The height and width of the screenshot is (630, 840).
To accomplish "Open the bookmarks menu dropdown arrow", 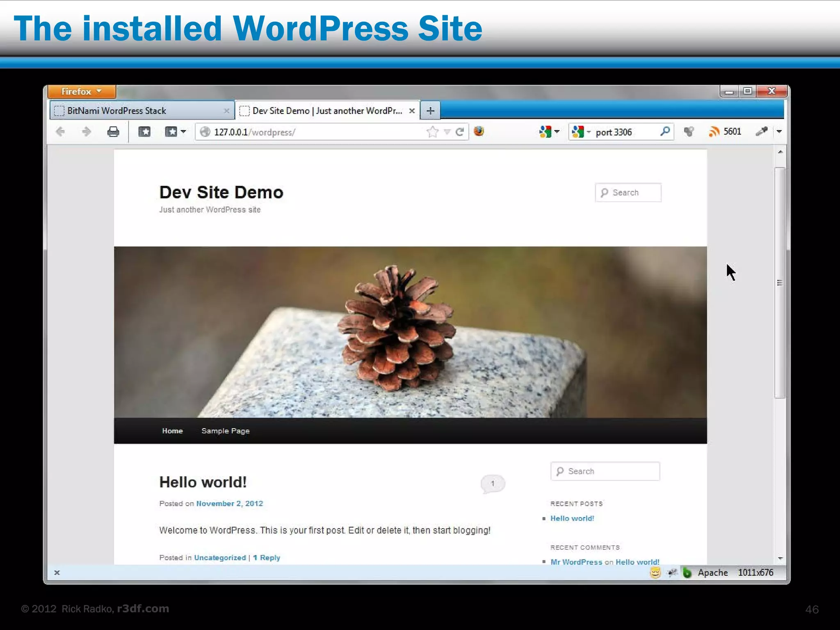I will [183, 132].
